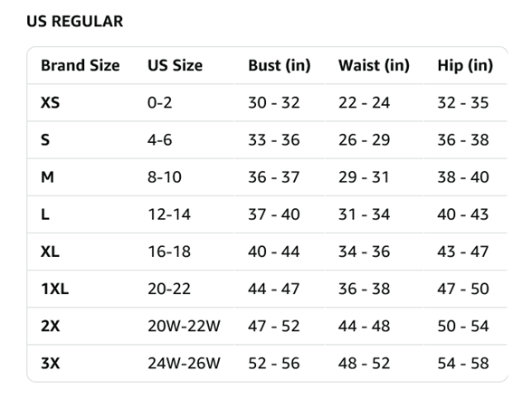Click the 36 - 37 bust measurement
Image resolution: width=532 pixels, height=399 pixels.
[x=273, y=177]
